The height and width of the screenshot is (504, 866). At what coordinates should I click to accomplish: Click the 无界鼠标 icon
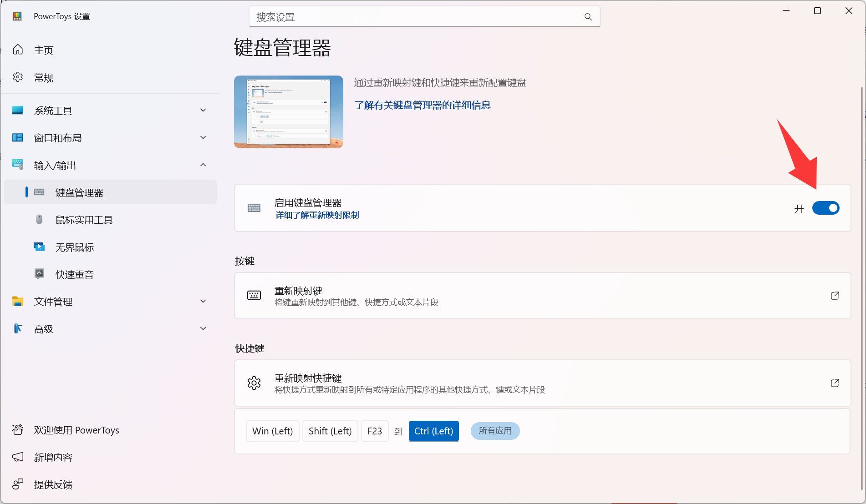(x=39, y=247)
